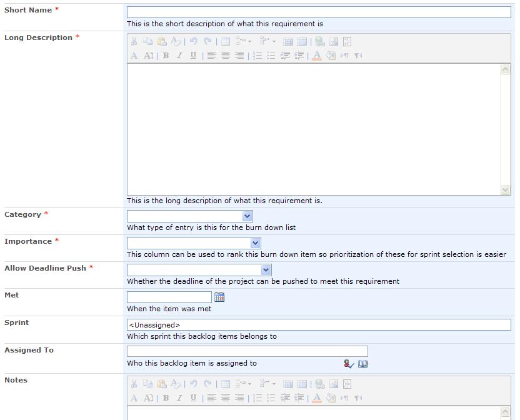The height and width of the screenshot is (420, 520).
Task: Click numbered list in Long Description toolbar
Action: [x=257, y=56]
